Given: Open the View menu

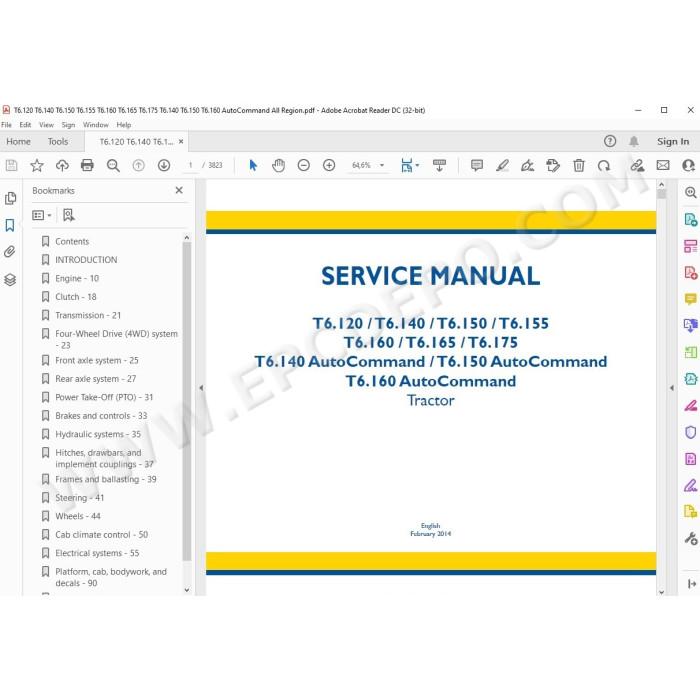Looking at the screenshot, I should point(46,125).
